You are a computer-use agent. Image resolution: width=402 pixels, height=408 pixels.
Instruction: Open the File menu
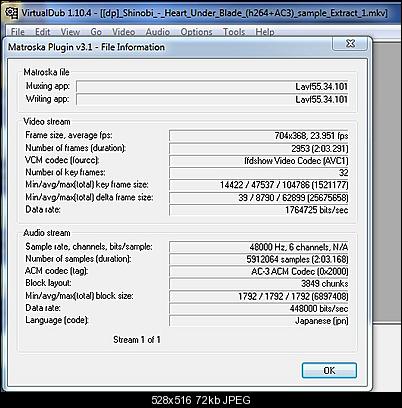[18, 32]
